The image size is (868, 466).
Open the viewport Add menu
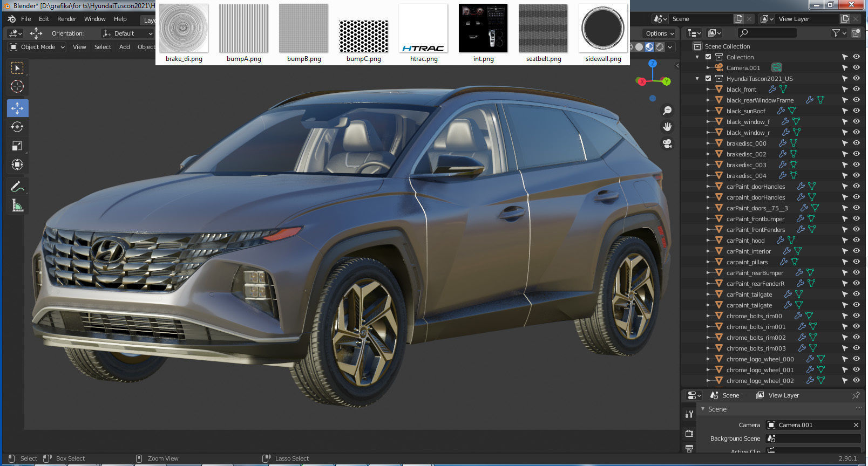[125, 47]
